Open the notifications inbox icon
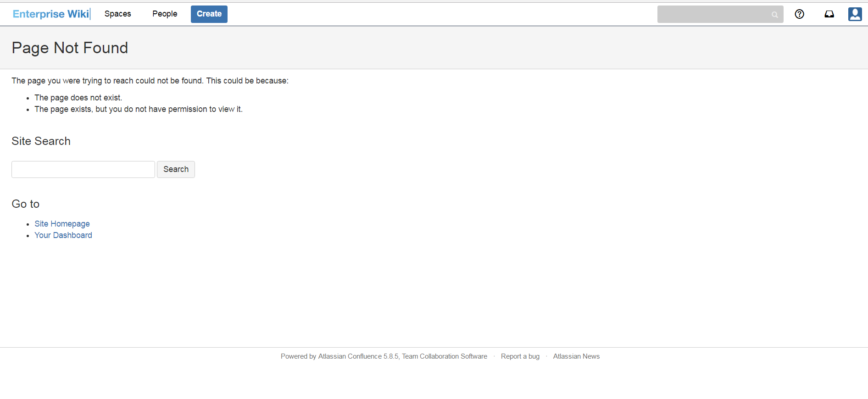The image size is (868, 399). point(829,14)
